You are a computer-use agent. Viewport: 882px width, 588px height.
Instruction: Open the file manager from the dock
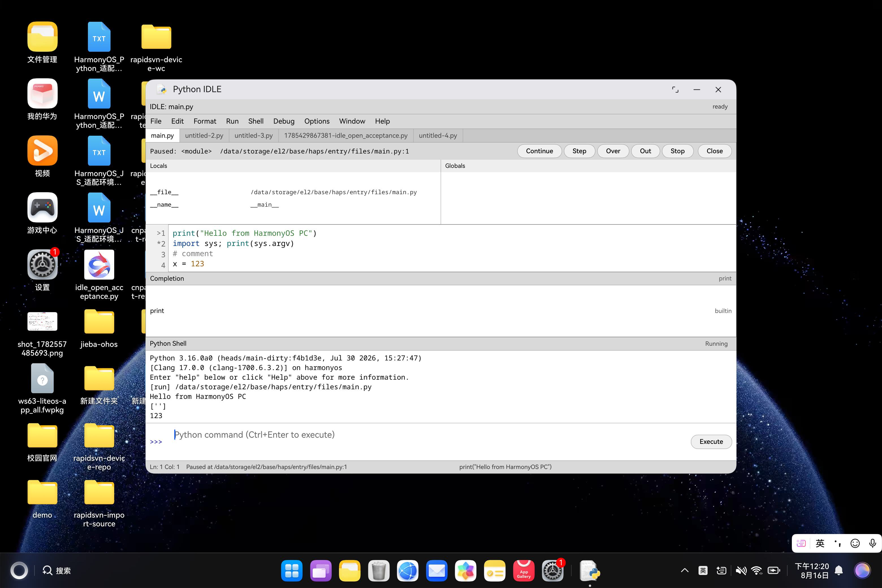(349, 571)
